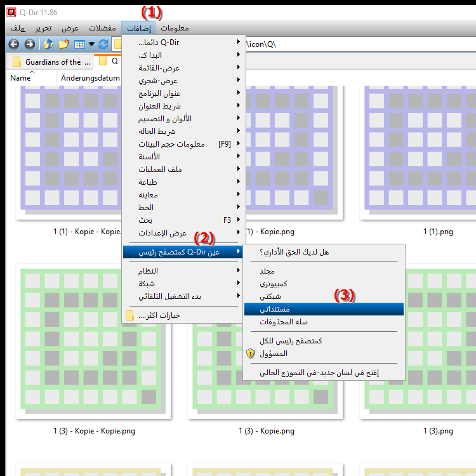Screen dimensions: 476x476
Task: Choose كمتصفح رئيسي للكل option
Action: (x=324, y=341)
